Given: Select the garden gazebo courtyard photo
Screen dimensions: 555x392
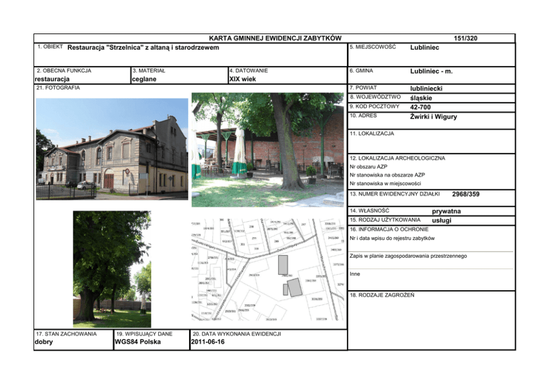Looking at the screenshot, I should (x=267, y=149).
